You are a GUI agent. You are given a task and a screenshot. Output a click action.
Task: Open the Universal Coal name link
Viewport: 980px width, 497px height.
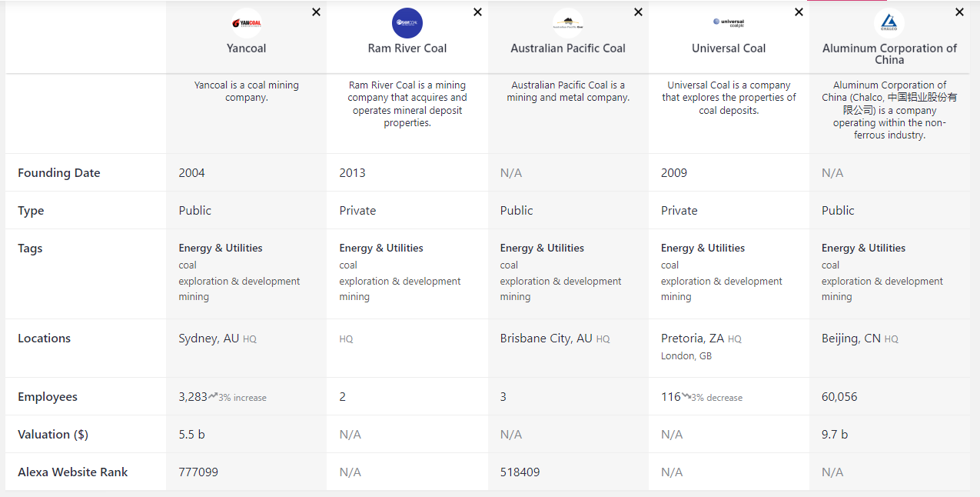click(729, 48)
